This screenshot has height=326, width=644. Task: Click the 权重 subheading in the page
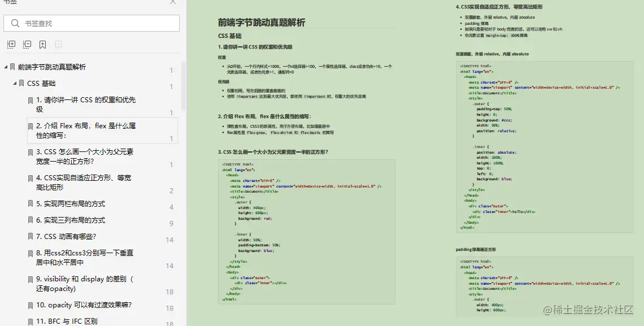[222, 58]
